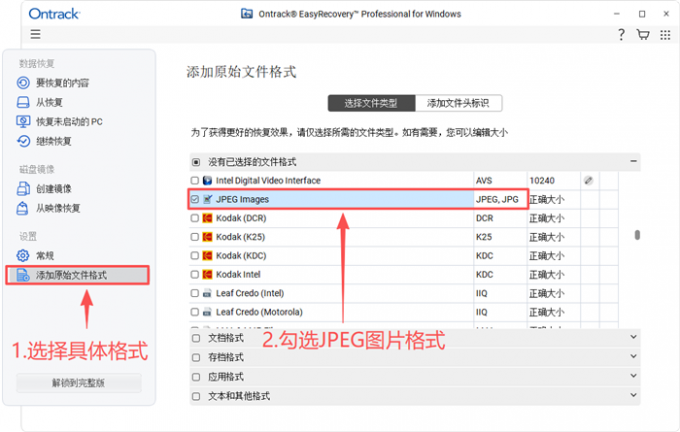Click the edit pencil icon in AVS row

click(x=588, y=180)
